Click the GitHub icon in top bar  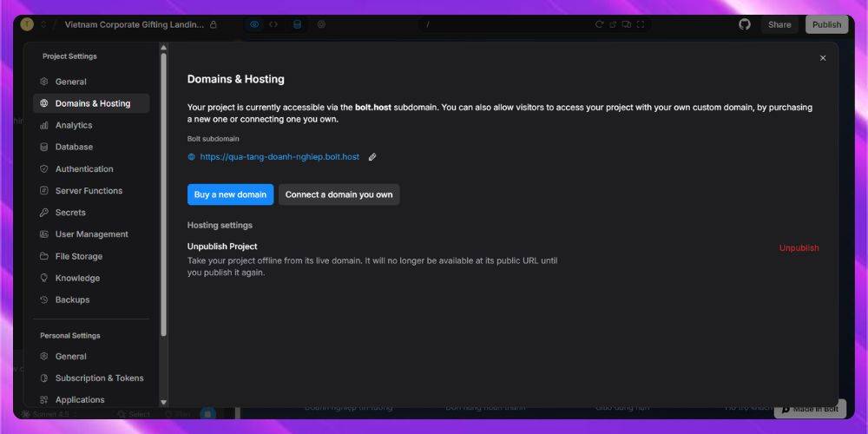[744, 24]
